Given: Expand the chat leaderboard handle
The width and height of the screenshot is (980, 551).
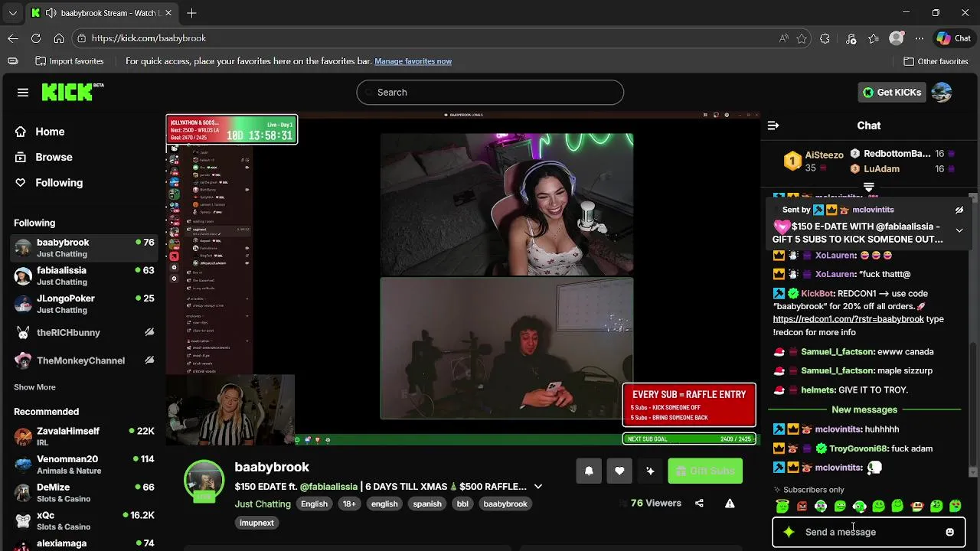Looking at the screenshot, I should (x=869, y=187).
